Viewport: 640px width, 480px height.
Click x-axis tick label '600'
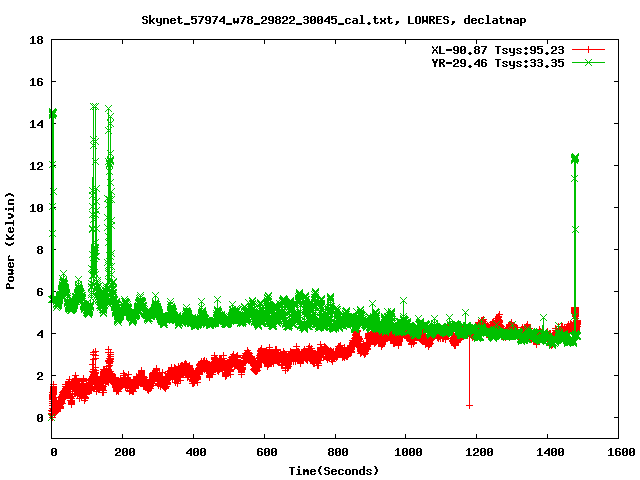pos(267,452)
